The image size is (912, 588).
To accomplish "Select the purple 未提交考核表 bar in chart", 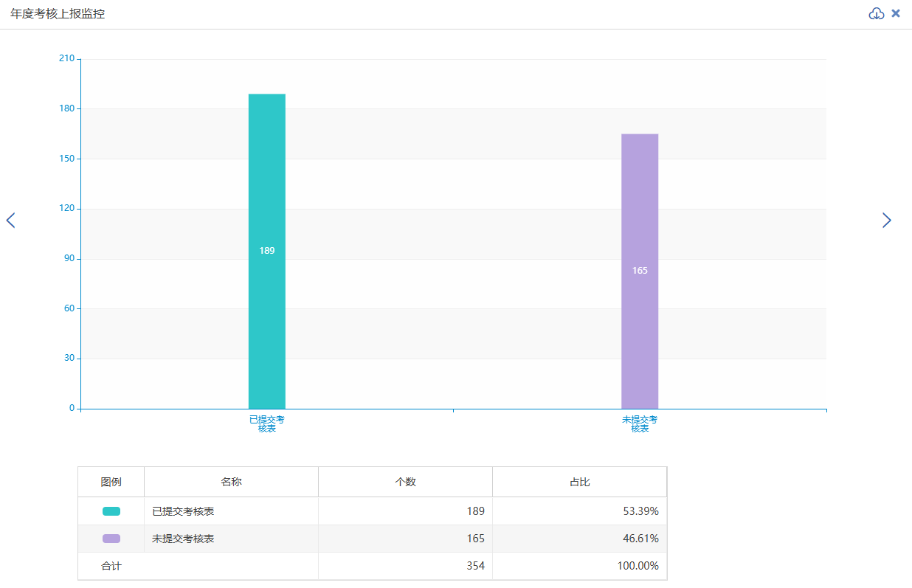I will (639, 271).
